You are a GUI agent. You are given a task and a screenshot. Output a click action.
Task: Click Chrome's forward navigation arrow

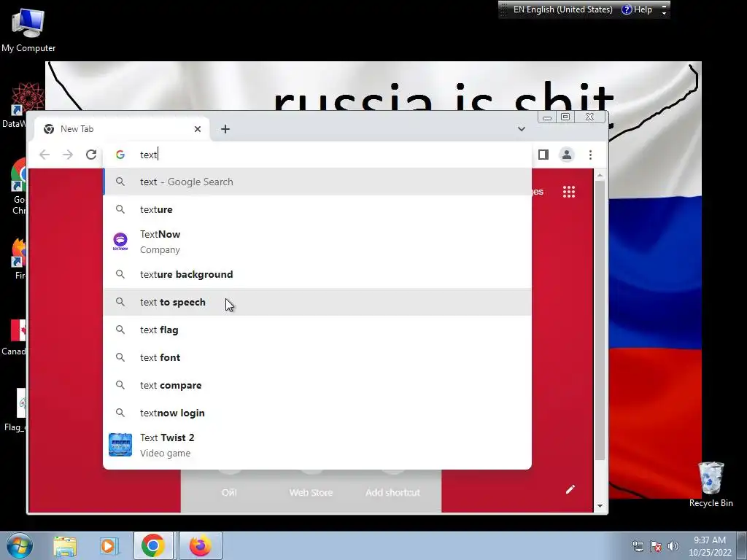click(x=68, y=155)
